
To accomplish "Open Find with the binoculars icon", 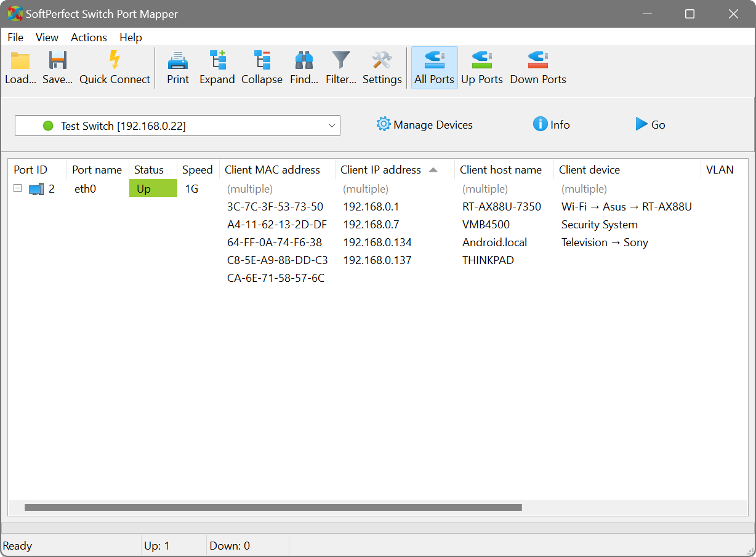I will (304, 61).
